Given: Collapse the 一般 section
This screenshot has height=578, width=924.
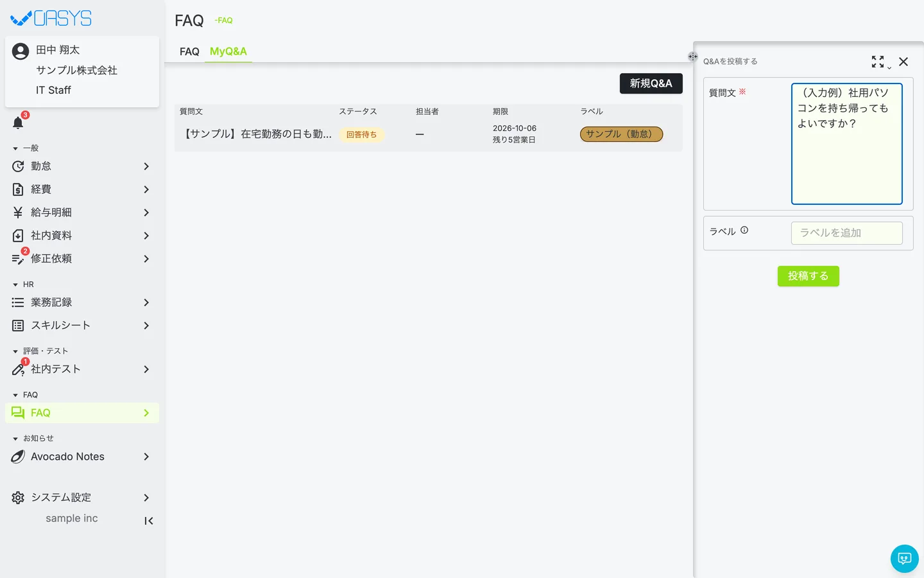Looking at the screenshot, I should (x=15, y=148).
